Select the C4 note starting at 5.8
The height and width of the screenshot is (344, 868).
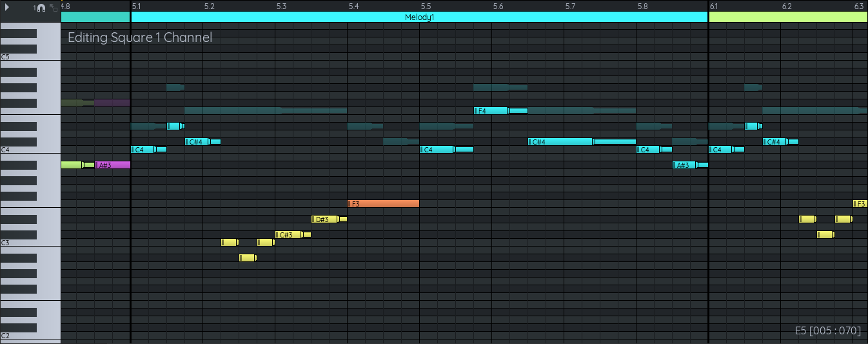(x=654, y=150)
